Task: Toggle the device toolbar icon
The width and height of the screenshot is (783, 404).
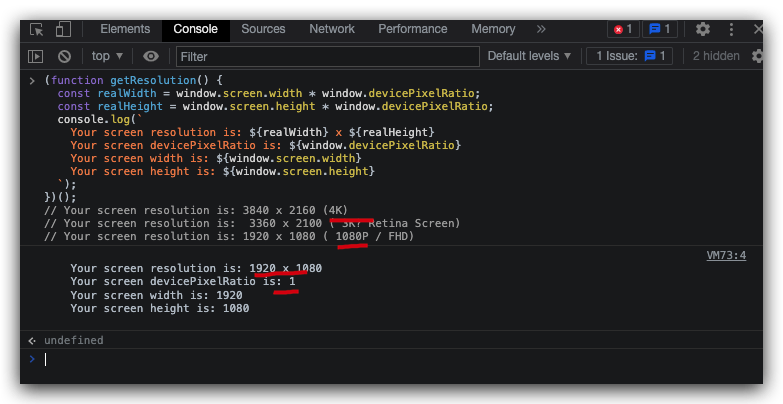Action: pyautogui.click(x=63, y=30)
